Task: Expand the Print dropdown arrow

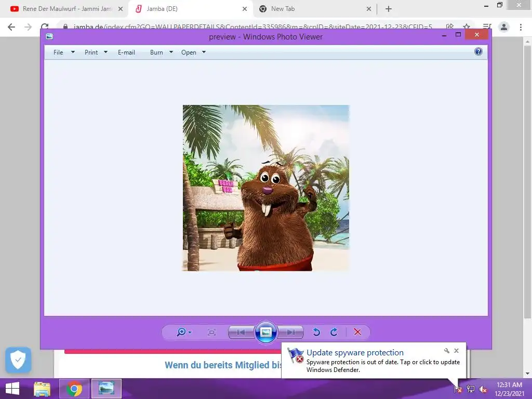Action: 105,52
